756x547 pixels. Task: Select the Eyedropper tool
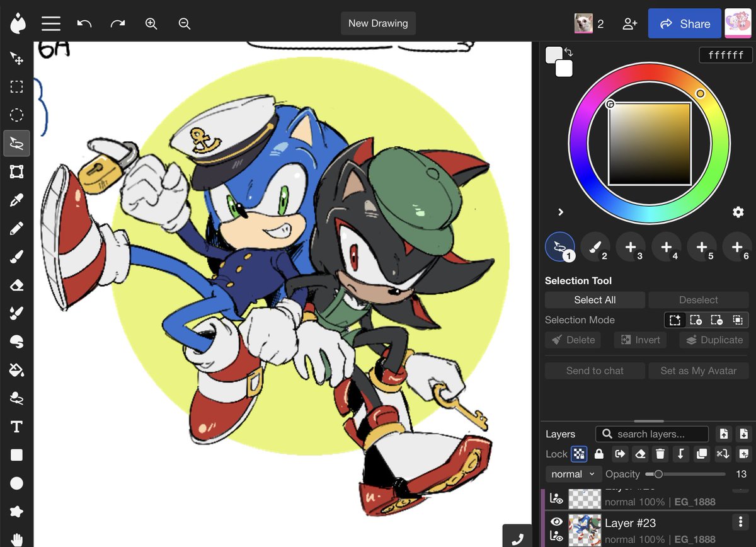(16, 200)
